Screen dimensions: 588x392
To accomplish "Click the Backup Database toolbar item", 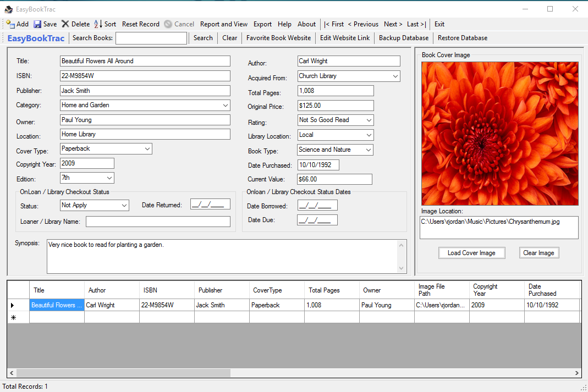I will pyautogui.click(x=403, y=38).
